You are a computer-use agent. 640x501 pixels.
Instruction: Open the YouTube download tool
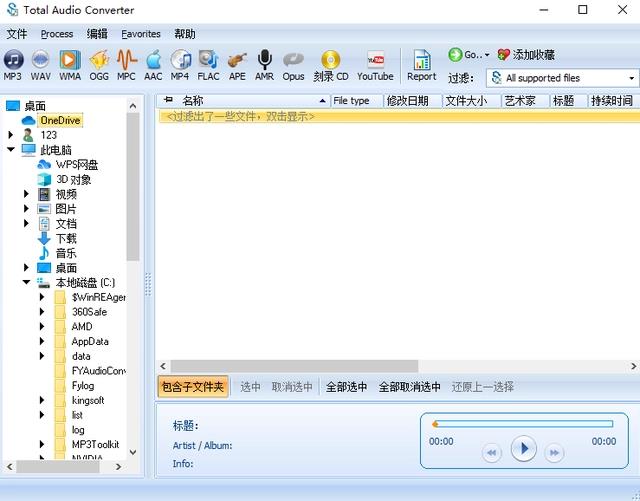pos(376,65)
